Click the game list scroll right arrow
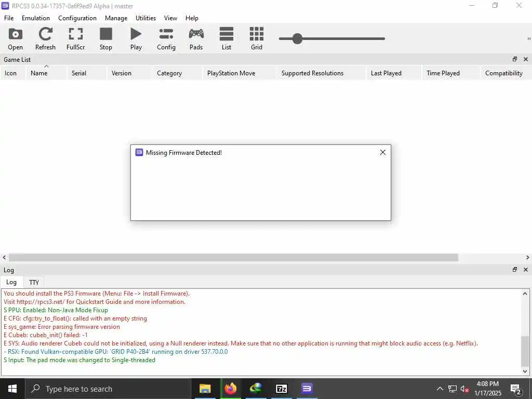 click(528, 258)
